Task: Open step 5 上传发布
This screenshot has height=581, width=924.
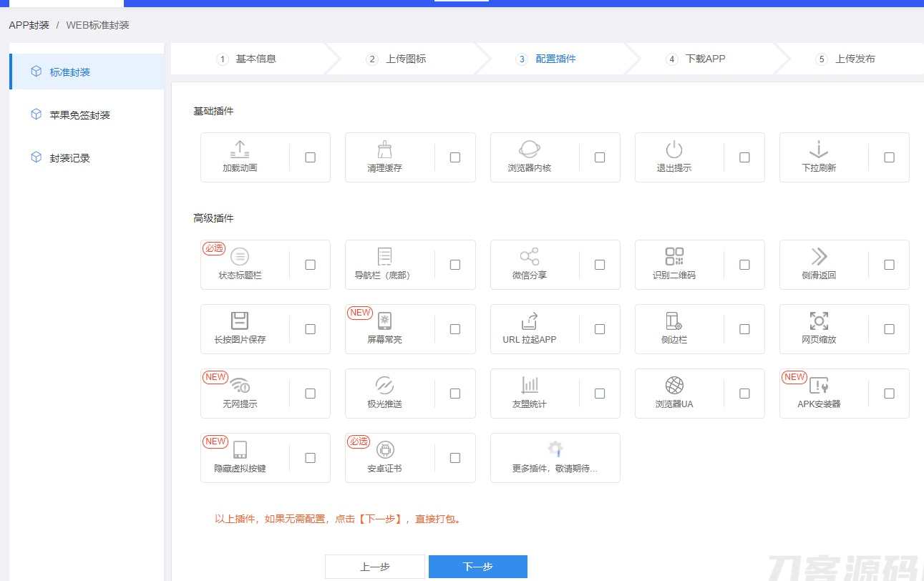Action: click(x=846, y=59)
